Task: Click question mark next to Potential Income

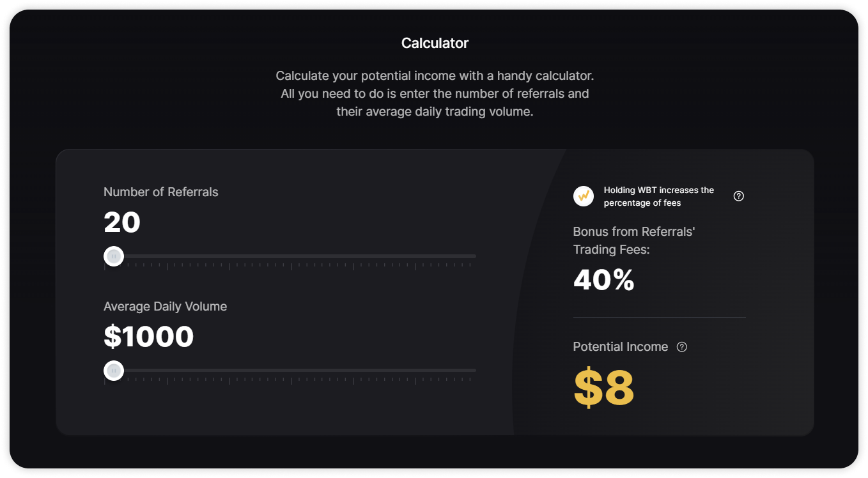Action: [682, 347]
